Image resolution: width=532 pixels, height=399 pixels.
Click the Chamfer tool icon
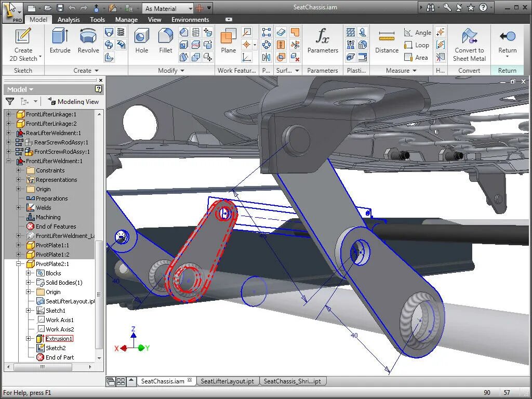183,32
